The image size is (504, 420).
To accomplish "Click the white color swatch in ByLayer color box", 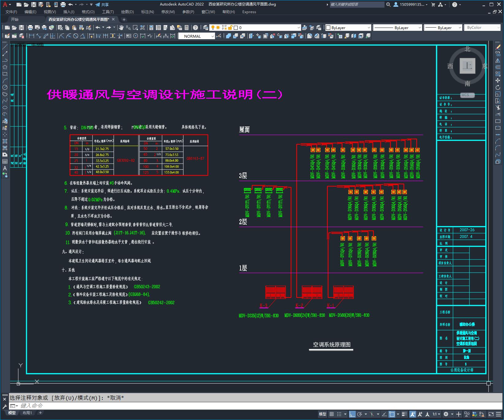I will tap(328, 28).
